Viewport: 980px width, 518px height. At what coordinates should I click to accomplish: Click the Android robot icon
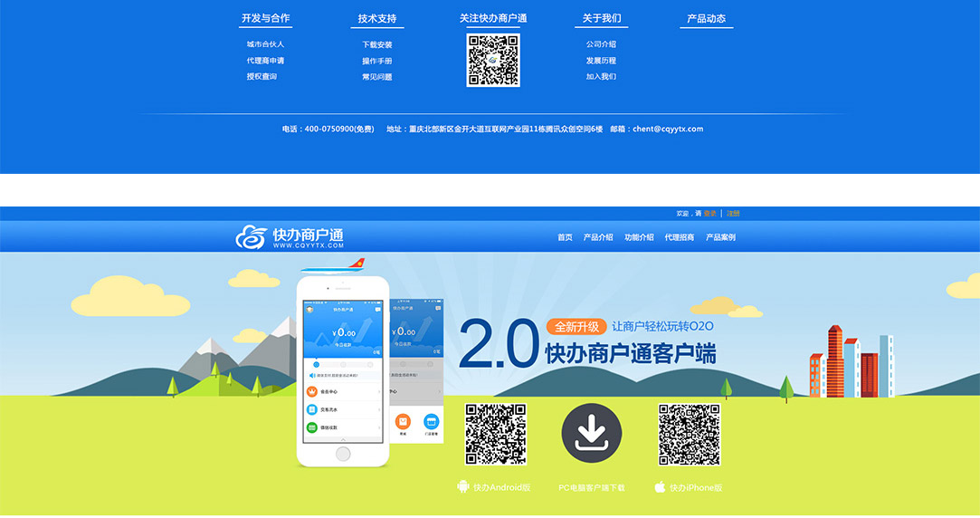462,486
